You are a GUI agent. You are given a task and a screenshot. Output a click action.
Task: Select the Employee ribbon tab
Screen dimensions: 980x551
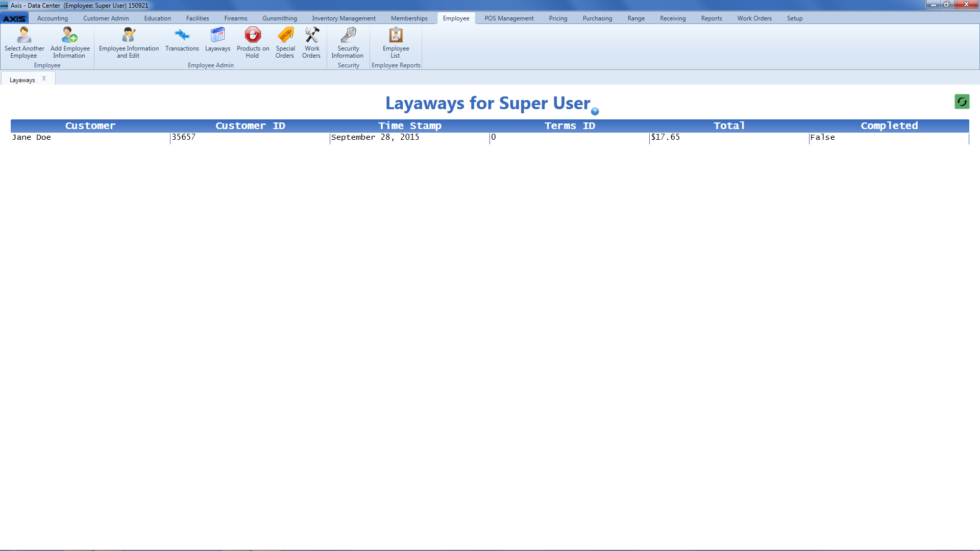[x=456, y=18]
